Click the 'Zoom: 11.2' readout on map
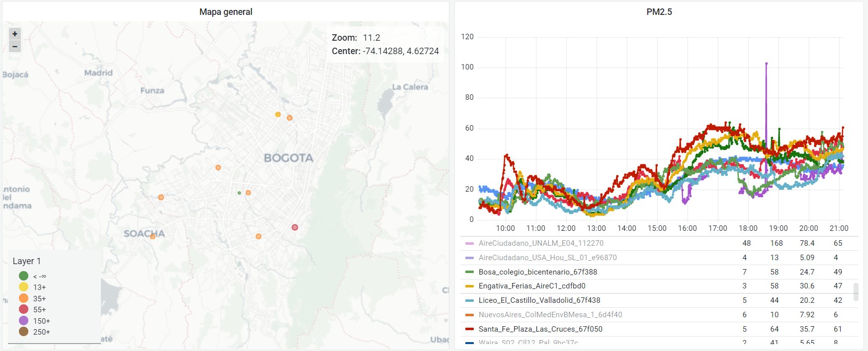The width and height of the screenshot is (868, 351). pos(356,38)
